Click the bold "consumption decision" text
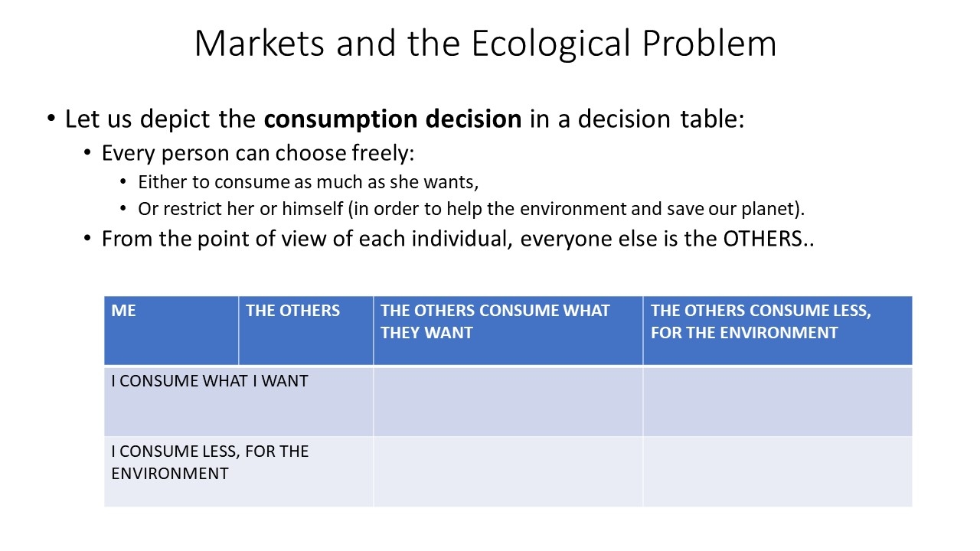This screenshot has height=551, width=980. point(393,119)
